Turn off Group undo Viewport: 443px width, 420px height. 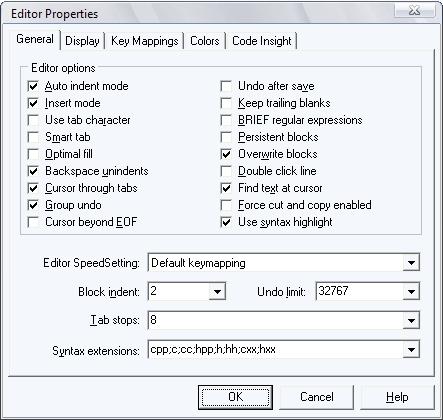tap(33, 205)
